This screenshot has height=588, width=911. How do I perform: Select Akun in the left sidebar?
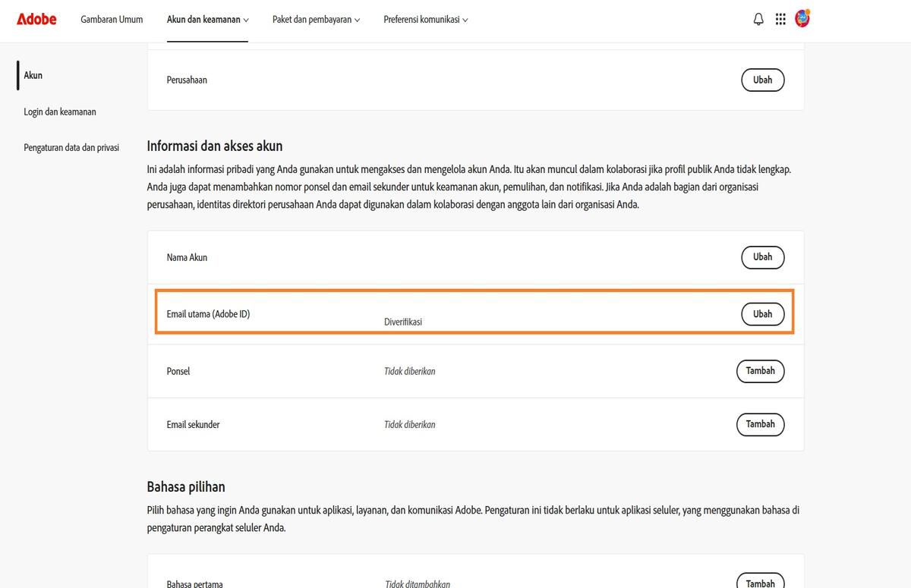[33, 75]
